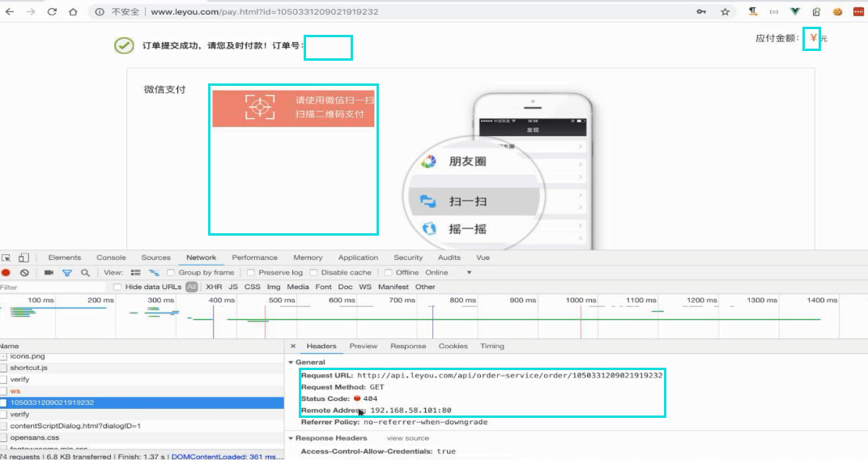This screenshot has height=460, width=868.
Task: Reload the page
Action: (x=52, y=11)
